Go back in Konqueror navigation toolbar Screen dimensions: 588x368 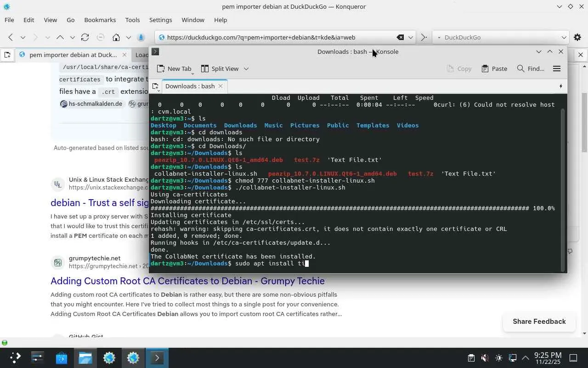pyautogui.click(x=11, y=37)
